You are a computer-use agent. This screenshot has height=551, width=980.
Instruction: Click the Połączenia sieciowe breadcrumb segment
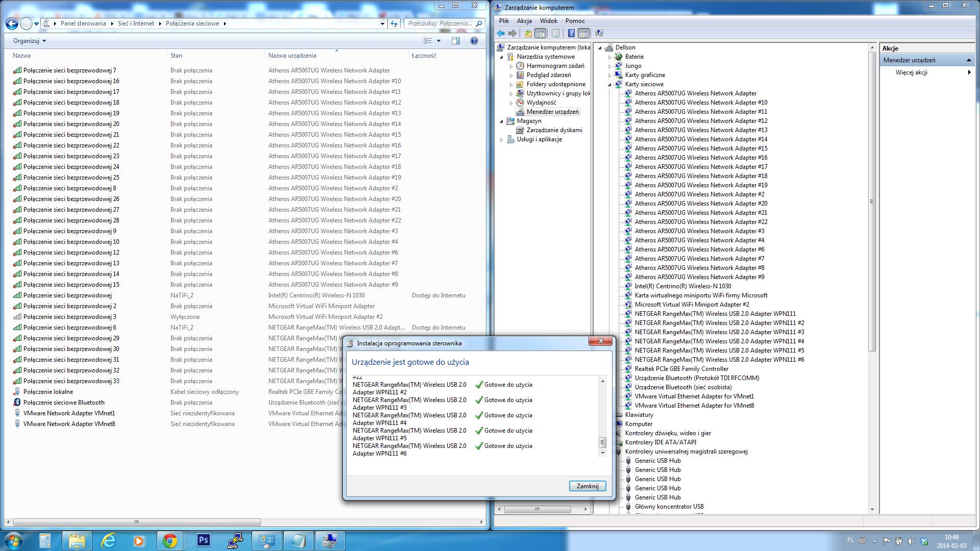192,23
